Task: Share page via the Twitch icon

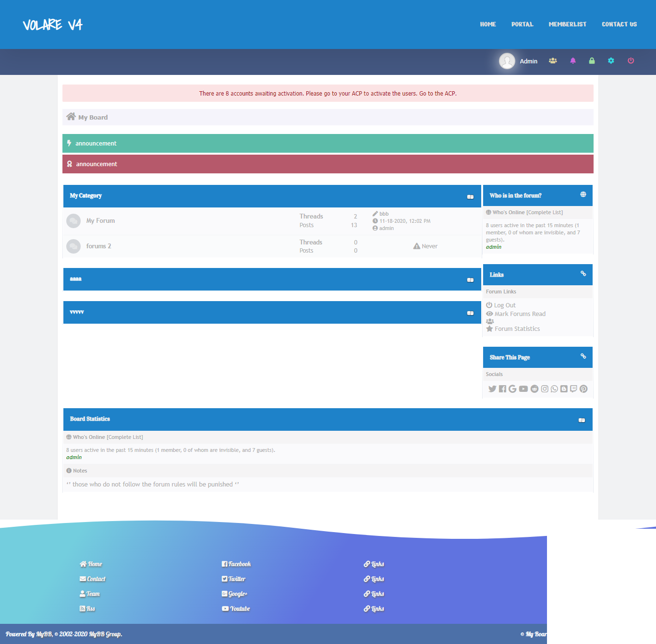Action: (573, 389)
